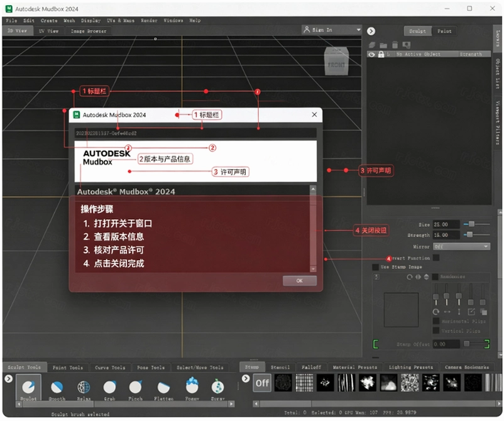Click the stamp rotate icon above preview
Screen dimensions: 504x421
click(x=410, y=277)
